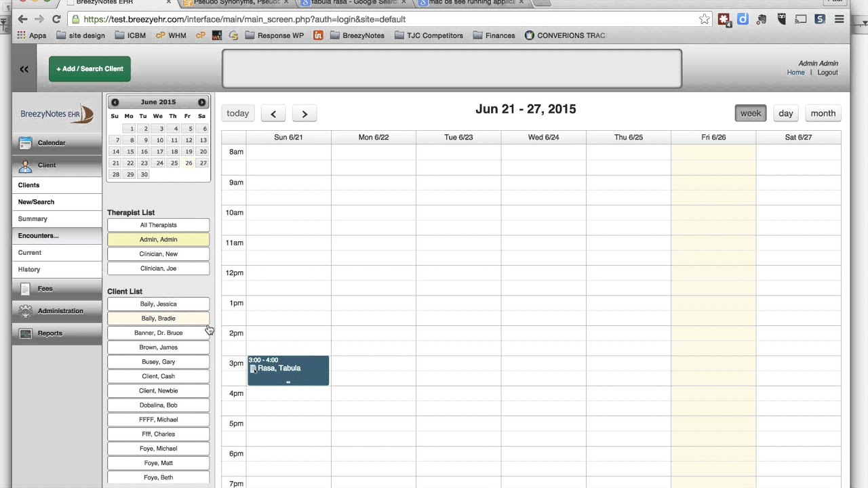Click the Logout link
Screen dimensions: 868x488
coord(827,73)
